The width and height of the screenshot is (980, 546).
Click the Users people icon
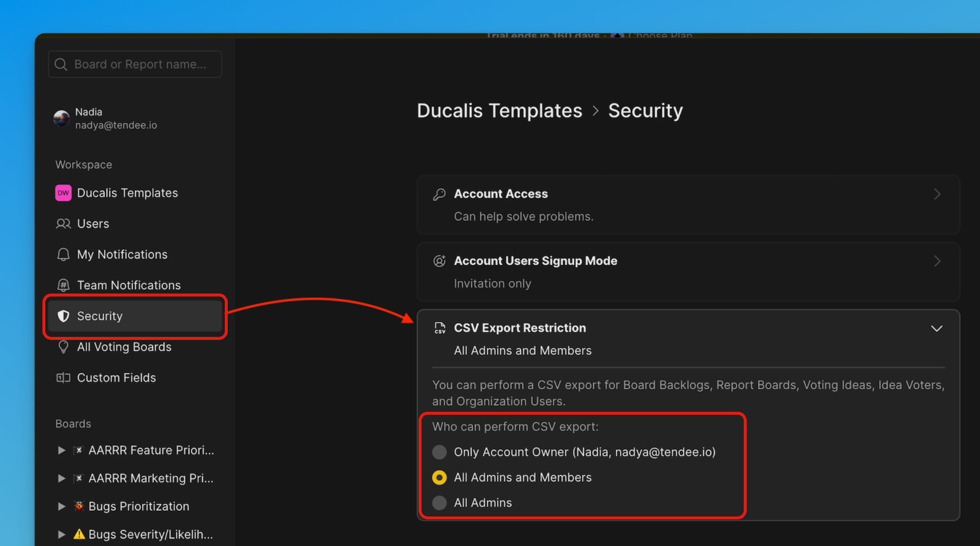point(63,224)
